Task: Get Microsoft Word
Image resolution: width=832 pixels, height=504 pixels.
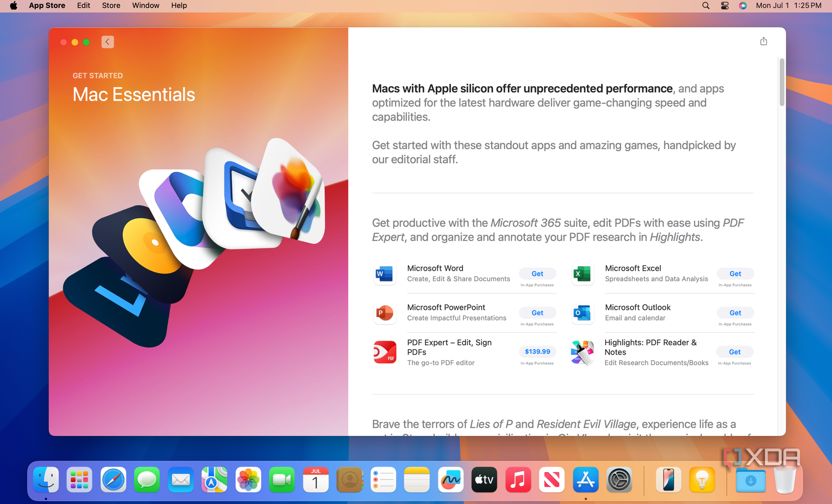Action: [537, 274]
